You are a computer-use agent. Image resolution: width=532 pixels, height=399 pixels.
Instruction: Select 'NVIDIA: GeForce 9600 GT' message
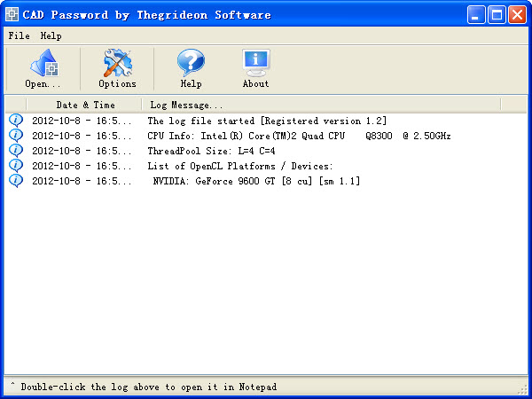256,181
